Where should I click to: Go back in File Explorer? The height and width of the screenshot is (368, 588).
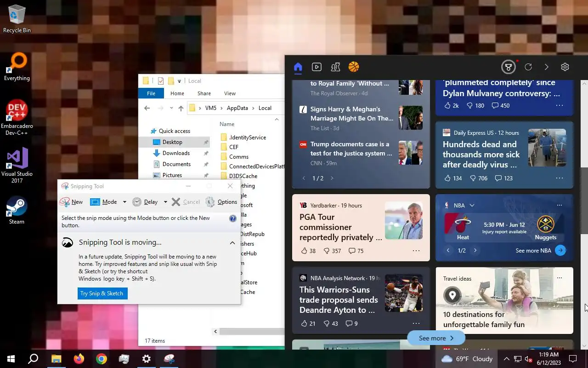pyautogui.click(x=147, y=108)
